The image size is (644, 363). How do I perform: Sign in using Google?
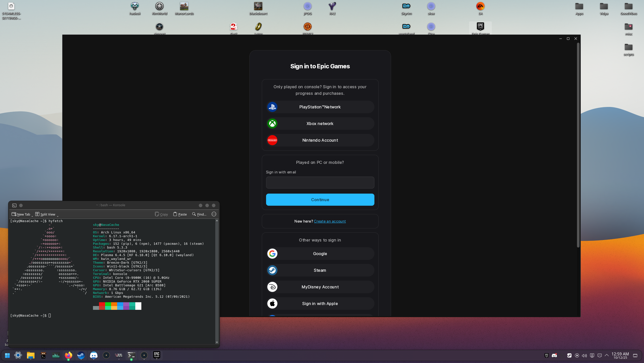[320, 254]
